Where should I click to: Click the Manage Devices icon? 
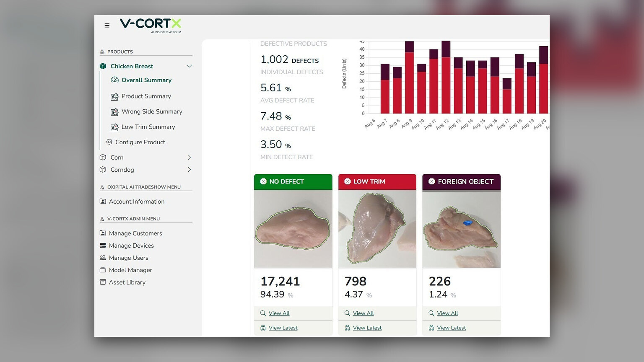click(103, 246)
